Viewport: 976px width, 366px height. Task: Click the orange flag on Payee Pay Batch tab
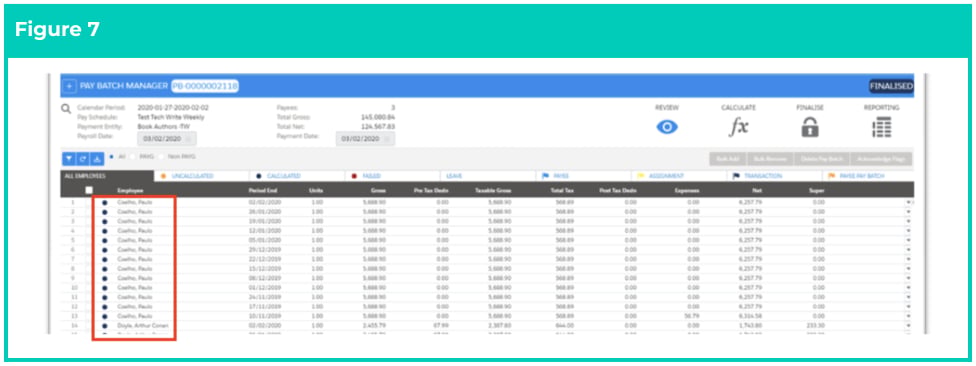click(x=832, y=176)
